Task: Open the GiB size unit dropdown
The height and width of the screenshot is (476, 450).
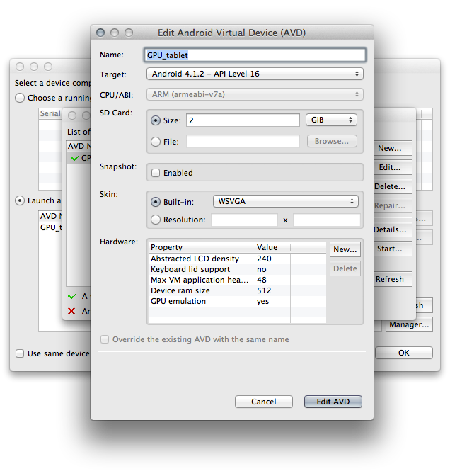Action: point(330,120)
